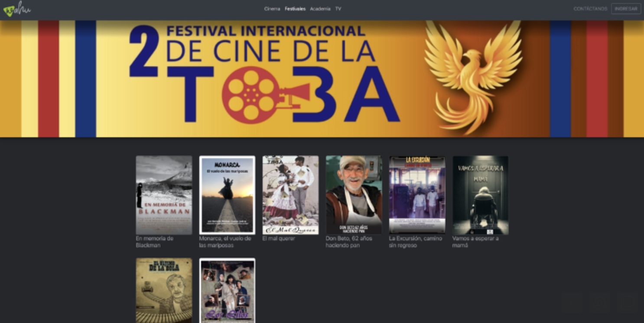Open the TV section link
The width and height of the screenshot is (644, 323).
pos(338,9)
